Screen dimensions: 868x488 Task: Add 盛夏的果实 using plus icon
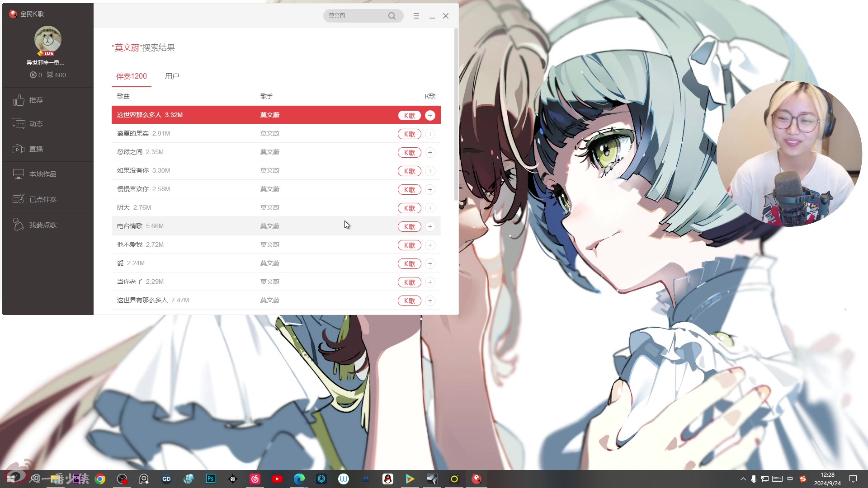coord(430,134)
